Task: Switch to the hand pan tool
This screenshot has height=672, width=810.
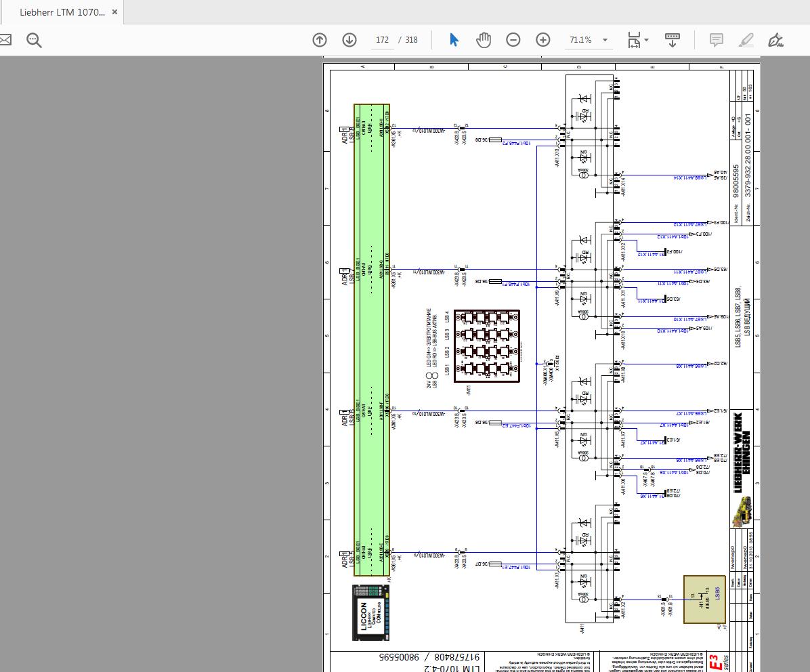Action: coord(484,40)
